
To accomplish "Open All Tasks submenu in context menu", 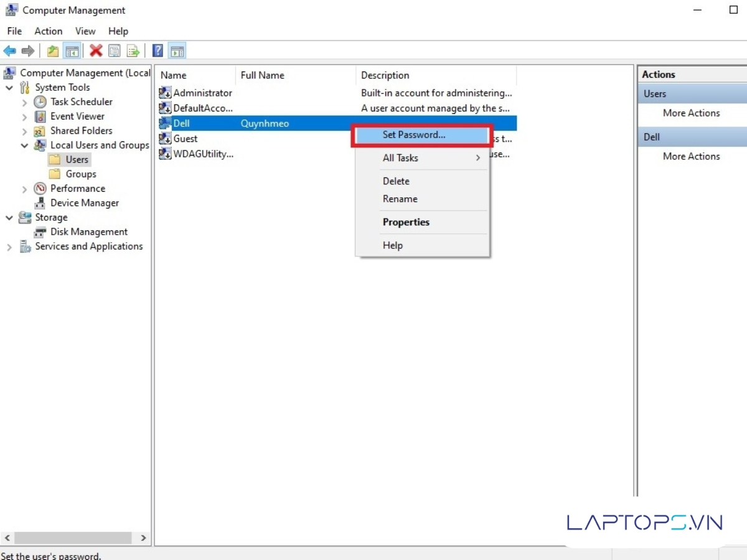I will (x=400, y=158).
